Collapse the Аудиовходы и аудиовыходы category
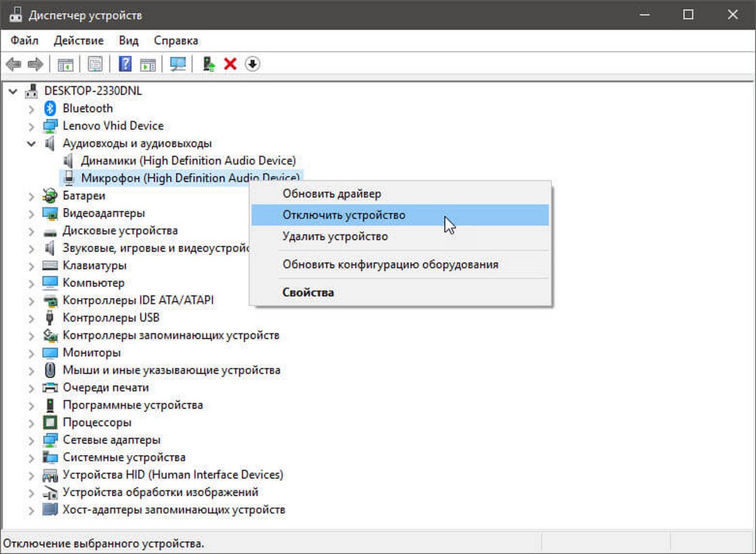 coord(31,144)
